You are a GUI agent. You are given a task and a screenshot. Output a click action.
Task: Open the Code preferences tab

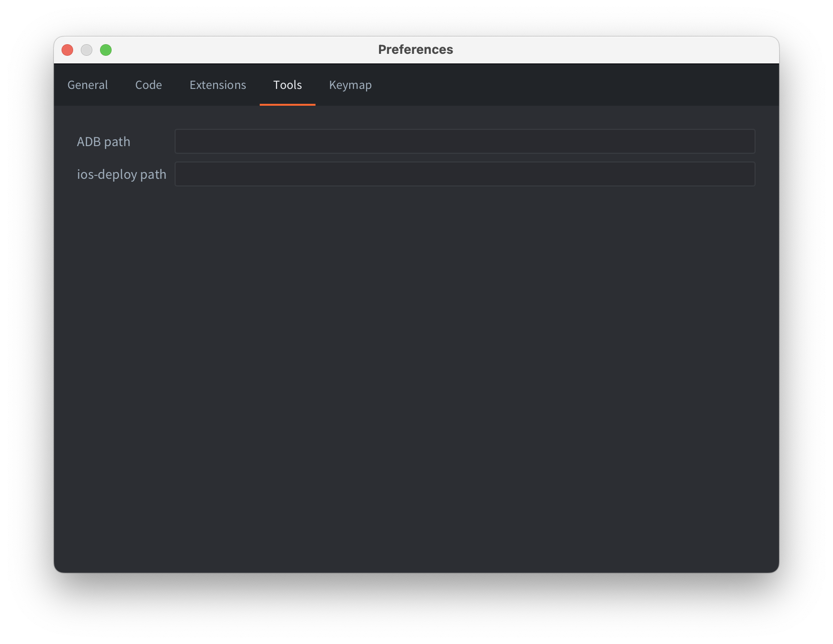point(149,85)
